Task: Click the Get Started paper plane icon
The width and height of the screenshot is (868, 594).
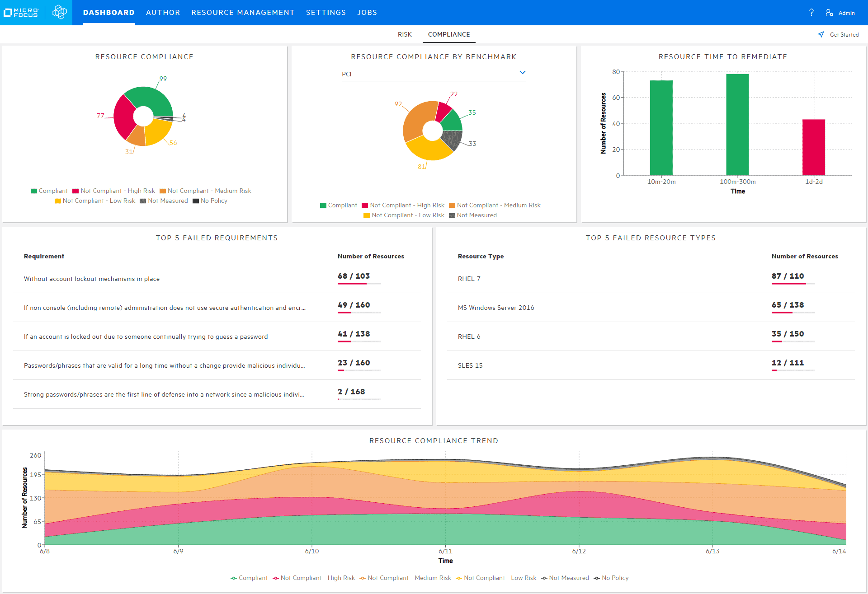Action: tap(821, 34)
